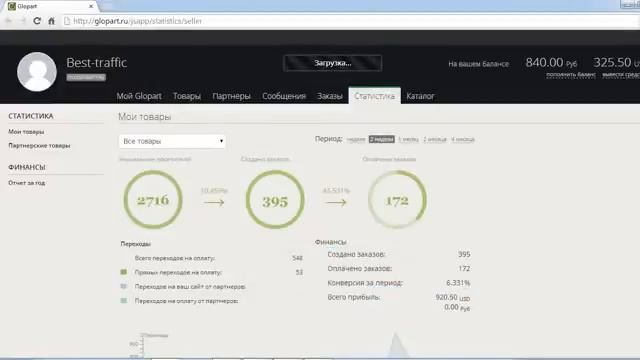Click the 2716 visitors circle

tap(153, 200)
